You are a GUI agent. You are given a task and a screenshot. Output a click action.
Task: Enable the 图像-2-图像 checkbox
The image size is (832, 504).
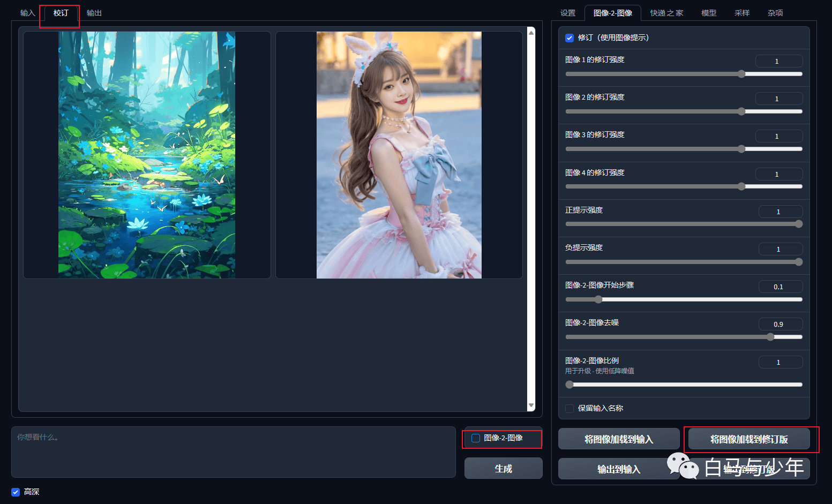pos(476,438)
